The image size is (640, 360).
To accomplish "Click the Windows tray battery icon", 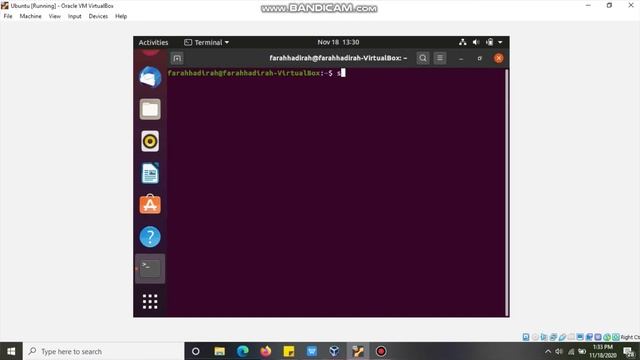I will tap(582, 351).
